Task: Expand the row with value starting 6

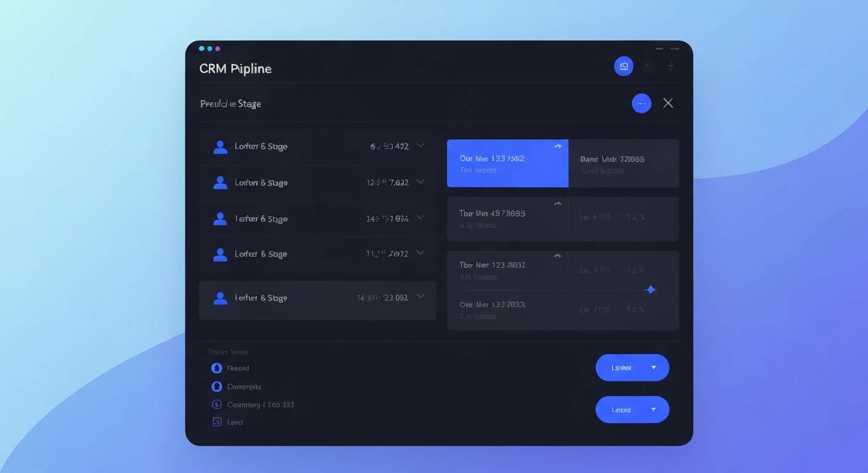Action: [420, 146]
